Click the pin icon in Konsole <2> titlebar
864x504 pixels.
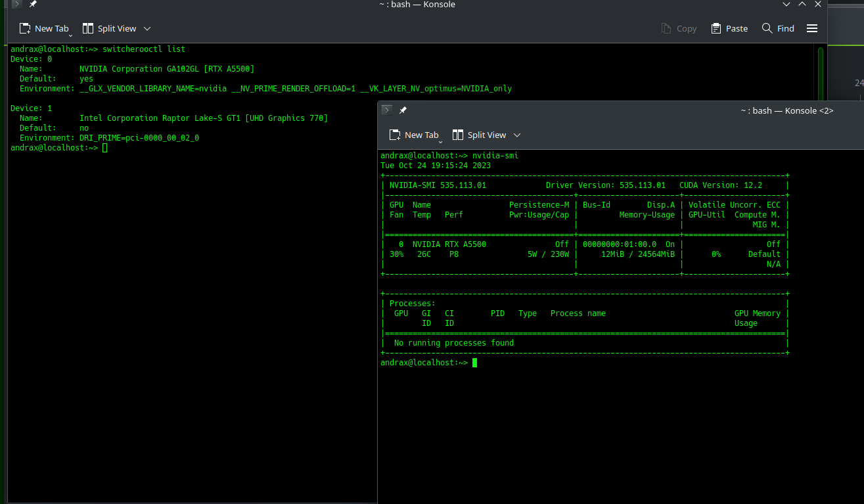[403, 110]
